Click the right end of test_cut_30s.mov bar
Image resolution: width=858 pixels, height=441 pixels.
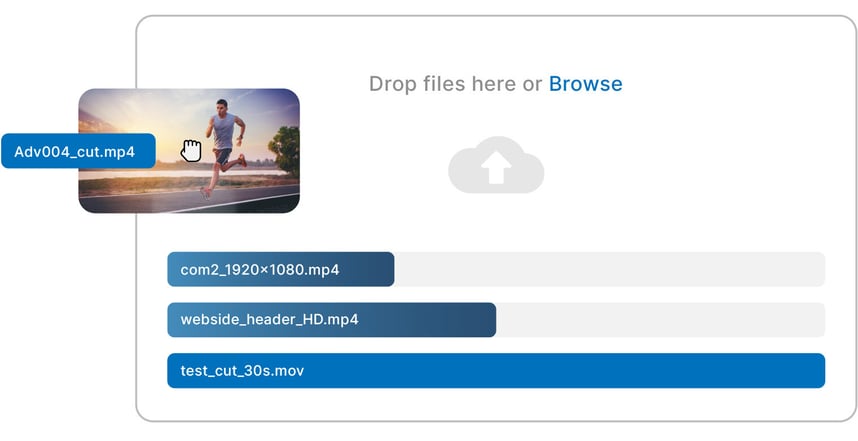[x=815, y=371]
